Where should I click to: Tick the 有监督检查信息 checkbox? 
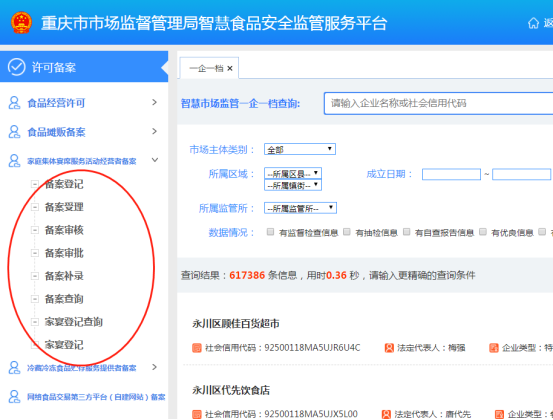point(270,232)
